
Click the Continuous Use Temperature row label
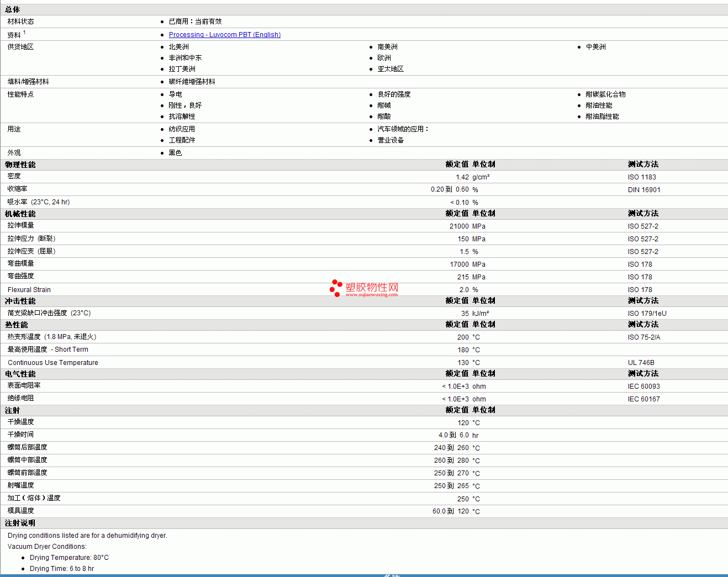click(53, 363)
